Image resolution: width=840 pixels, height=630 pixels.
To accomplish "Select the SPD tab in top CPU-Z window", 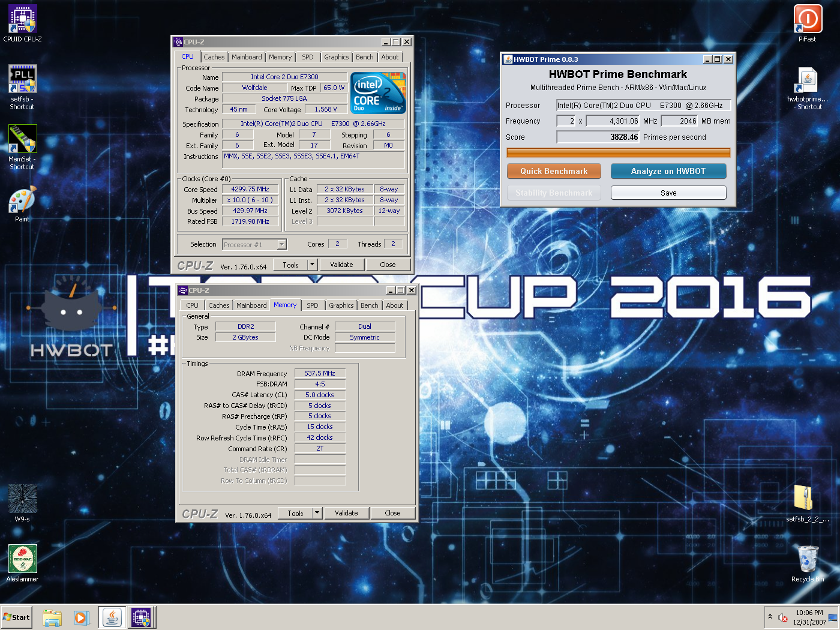I will pos(308,57).
